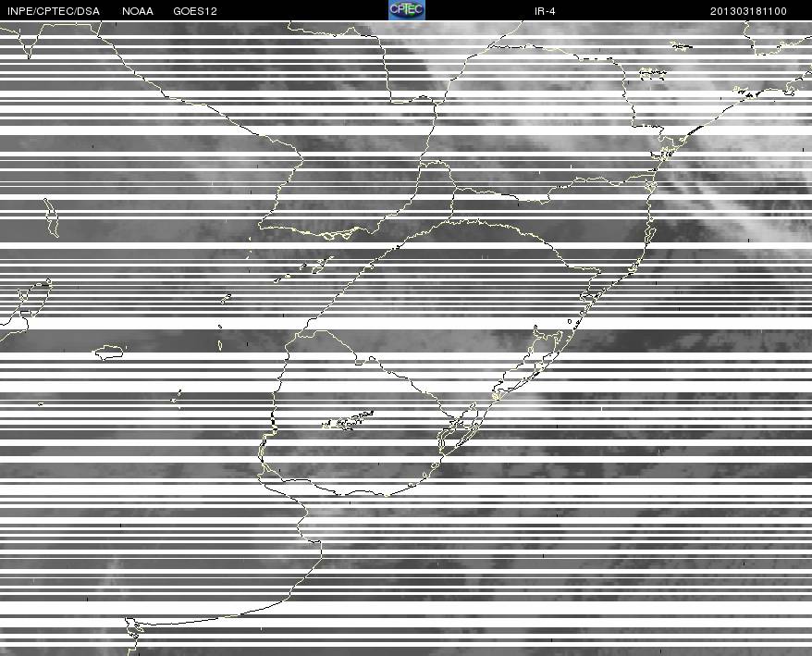Click the IR-4 channel label
Viewport: 812px width, 656px height.
[545, 11]
